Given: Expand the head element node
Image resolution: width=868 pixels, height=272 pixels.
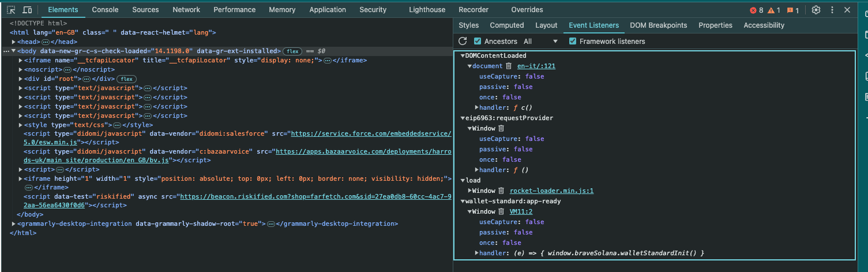Looking at the screenshot, I should pyautogui.click(x=13, y=42).
